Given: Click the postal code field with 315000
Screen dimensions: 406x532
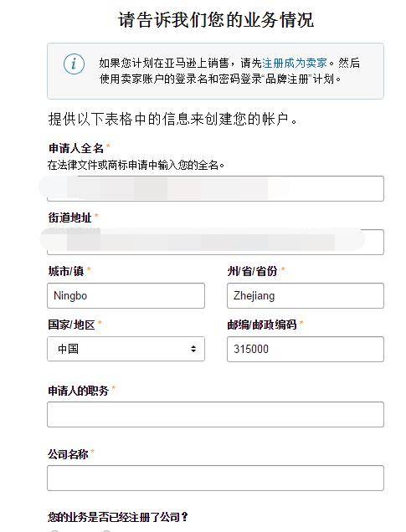Looking at the screenshot, I should [306, 349].
